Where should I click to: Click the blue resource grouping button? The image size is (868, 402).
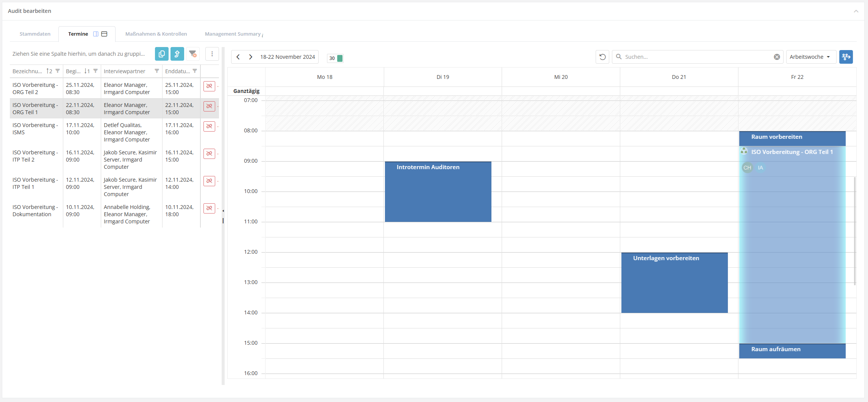[x=846, y=57]
